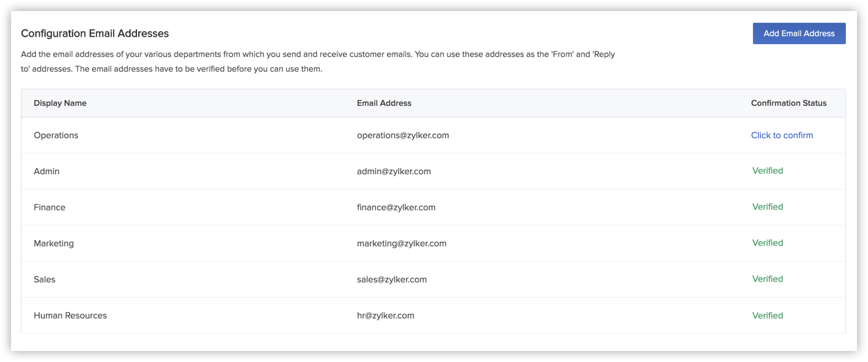Click the operations@zylker.com email address
The height and width of the screenshot is (362, 868).
tap(403, 135)
